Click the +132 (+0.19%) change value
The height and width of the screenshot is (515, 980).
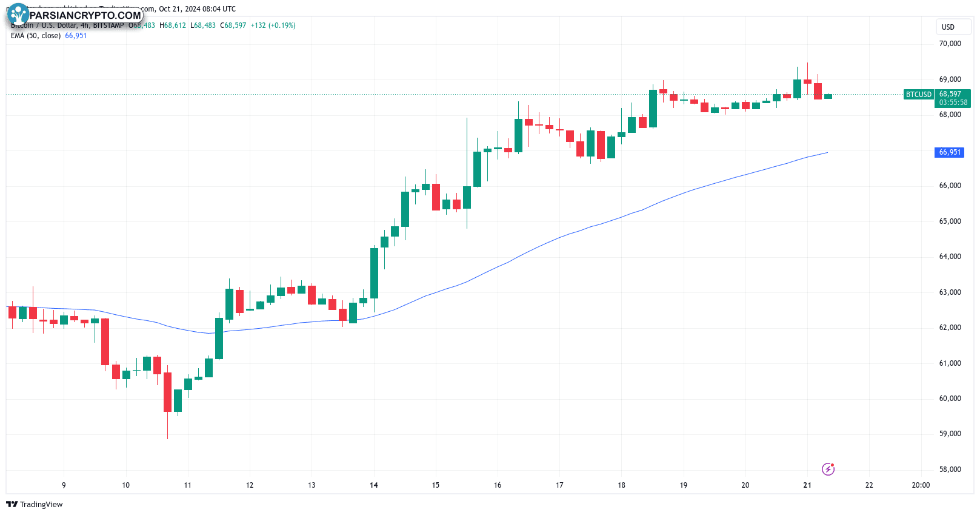pyautogui.click(x=273, y=25)
